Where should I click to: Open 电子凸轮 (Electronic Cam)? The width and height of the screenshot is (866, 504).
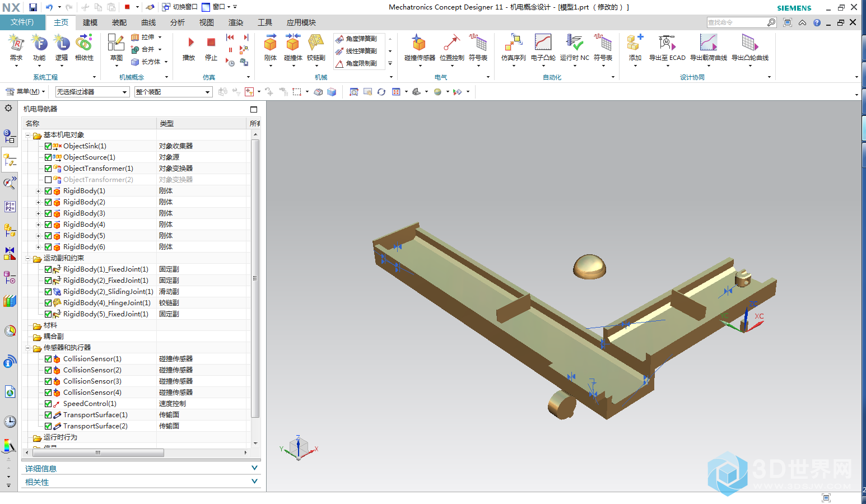[x=543, y=47]
